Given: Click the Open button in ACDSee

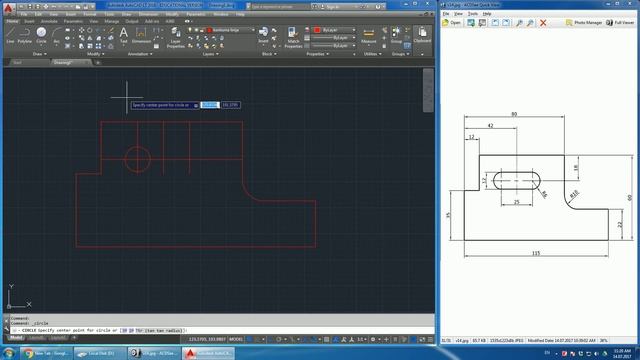Looking at the screenshot, I should tap(451, 23).
